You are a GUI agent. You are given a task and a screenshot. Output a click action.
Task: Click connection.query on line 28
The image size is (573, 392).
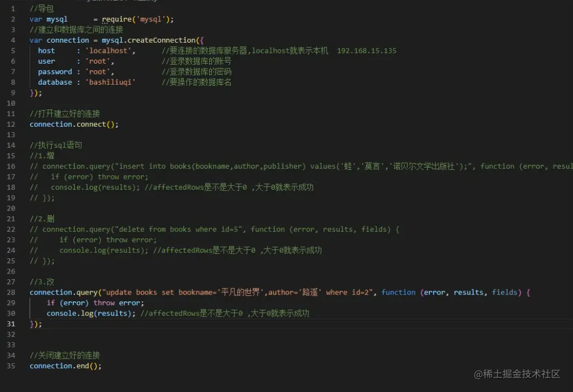(x=64, y=293)
